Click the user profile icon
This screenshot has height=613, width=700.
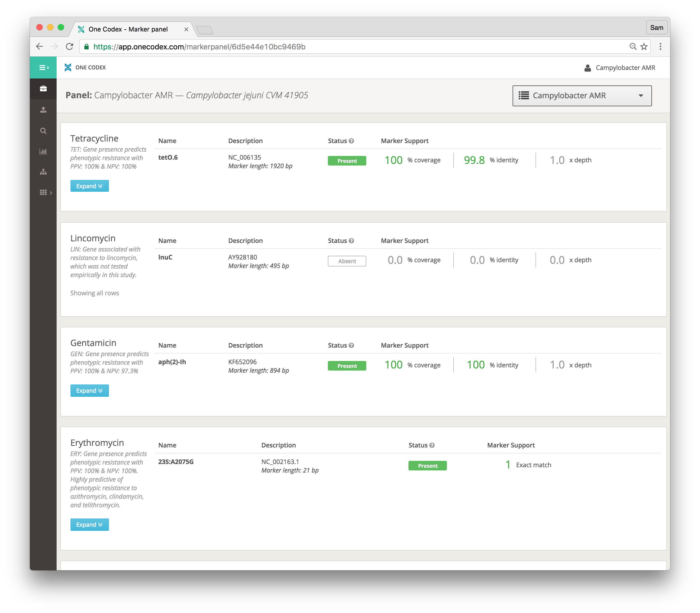(x=588, y=68)
